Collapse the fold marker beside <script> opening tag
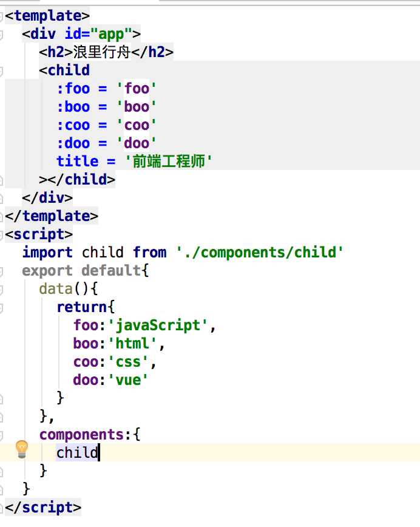Viewport: 420px width, 527px height. [1, 234]
